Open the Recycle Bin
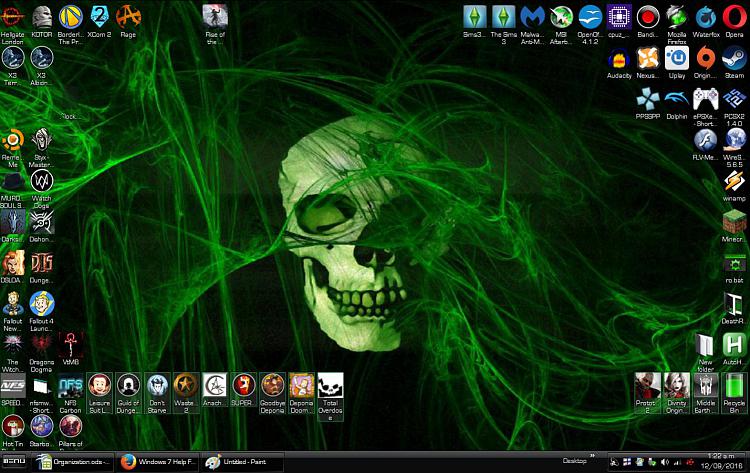Screen dimensions: 750x473 (734, 393)
